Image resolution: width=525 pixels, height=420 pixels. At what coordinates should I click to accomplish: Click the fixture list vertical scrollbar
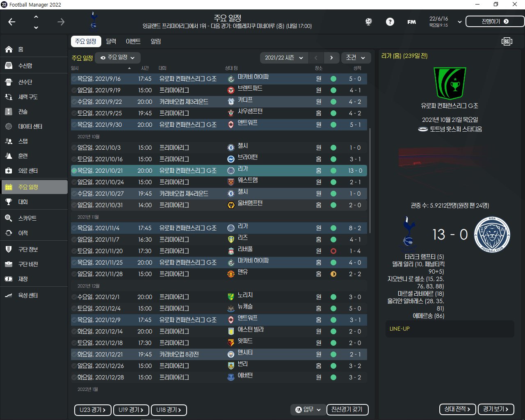tap(370, 180)
